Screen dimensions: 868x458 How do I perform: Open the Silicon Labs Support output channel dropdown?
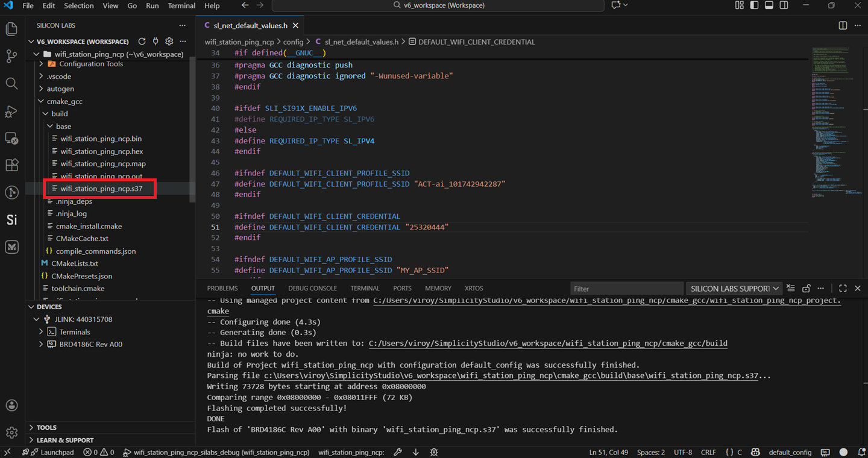pos(734,289)
